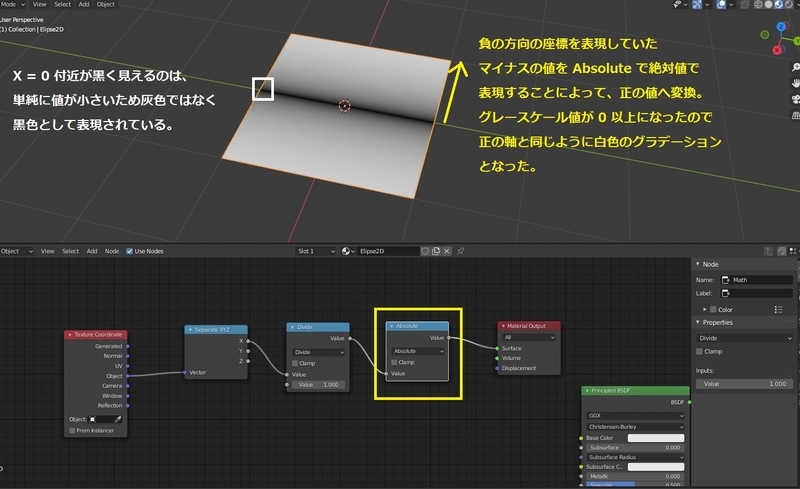This screenshot has width=800, height=489.
Task: Unlink material with X icon
Action: coord(446,251)
